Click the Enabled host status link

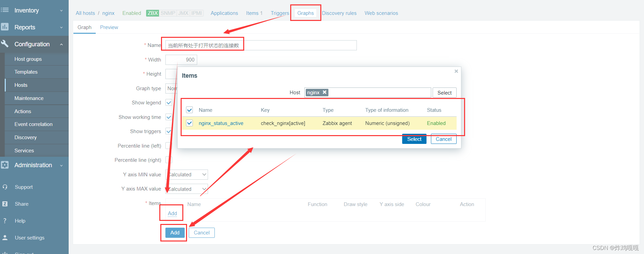point(132,13)
